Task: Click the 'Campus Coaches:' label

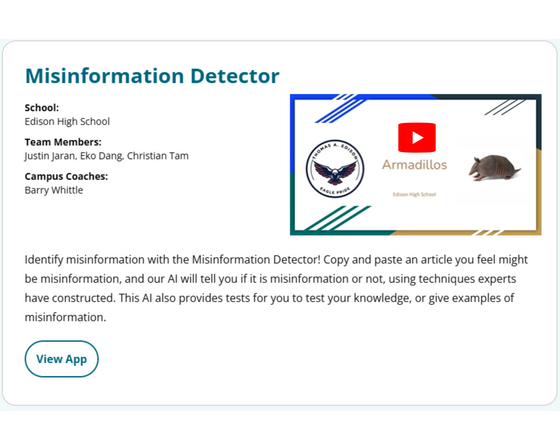Action: point(66,176)
